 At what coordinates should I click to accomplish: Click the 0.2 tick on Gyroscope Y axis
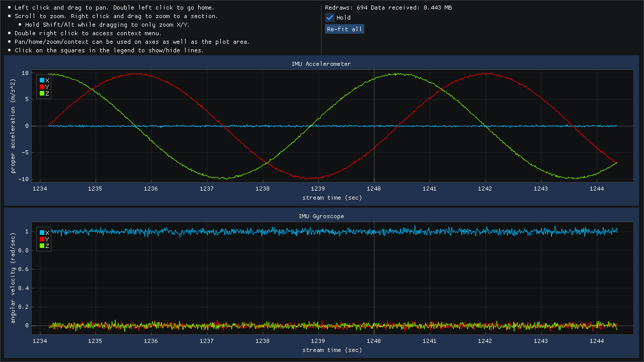point(24,307)
